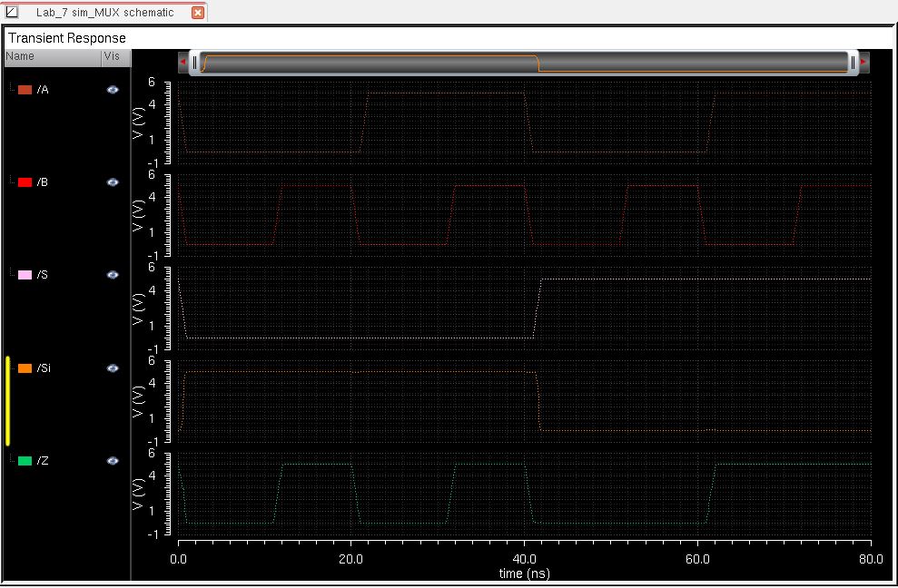The image size is (898, 588).
Task: Click the left handle of the zoom bar
Action: (194, 63)
